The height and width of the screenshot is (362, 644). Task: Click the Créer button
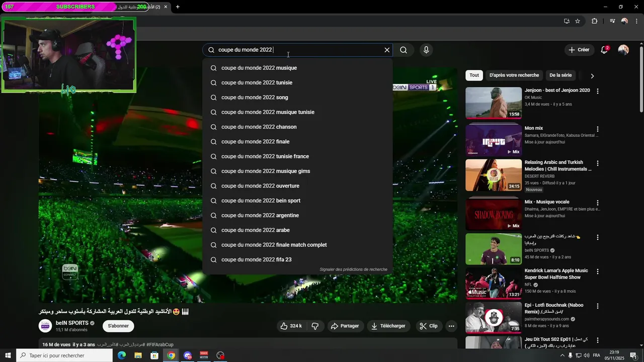pos(579,50)
